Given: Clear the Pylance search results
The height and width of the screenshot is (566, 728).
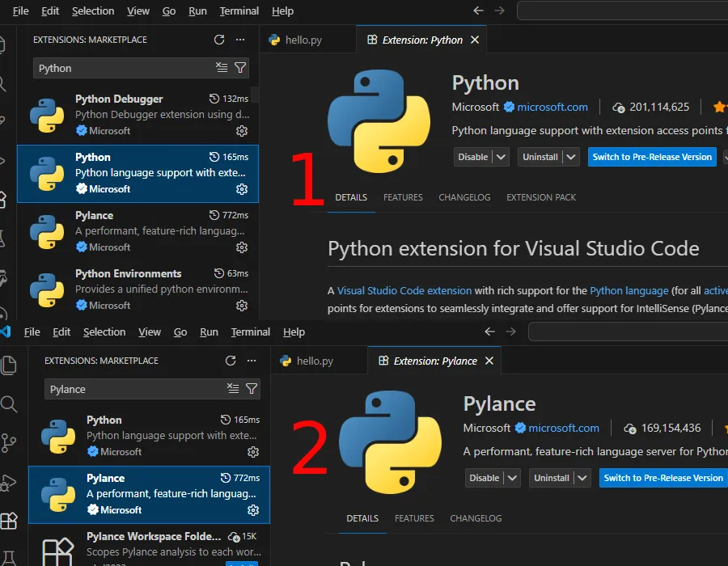Looking at the screenshot, I should (233, 389).
